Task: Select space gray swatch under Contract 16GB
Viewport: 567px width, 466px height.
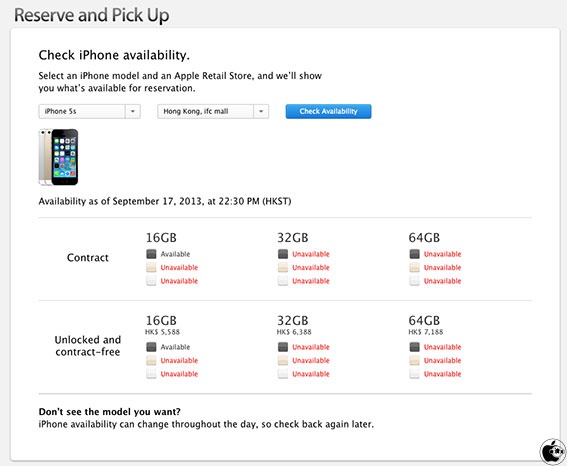Action: (151, 254)
